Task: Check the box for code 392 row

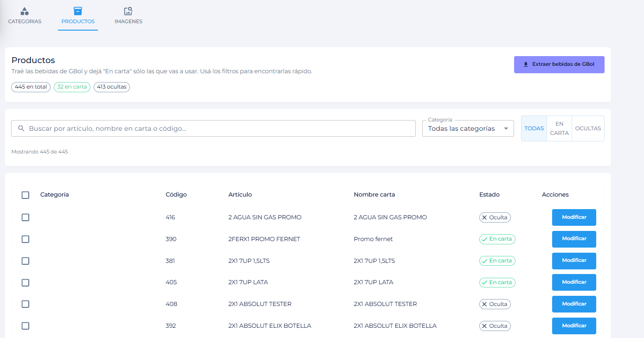Action: coord(26,326)
